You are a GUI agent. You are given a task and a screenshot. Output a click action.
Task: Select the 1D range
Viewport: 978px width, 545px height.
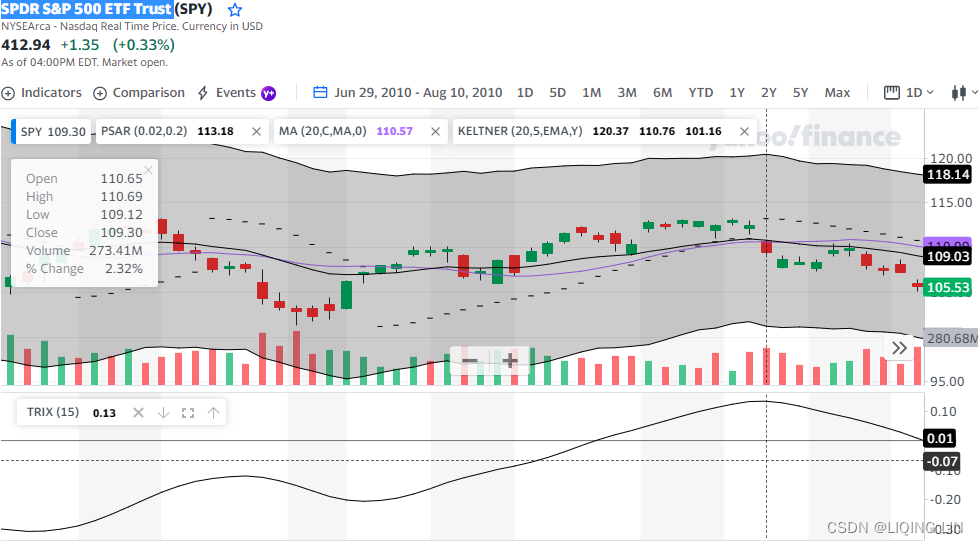click(x=525, y=93)
